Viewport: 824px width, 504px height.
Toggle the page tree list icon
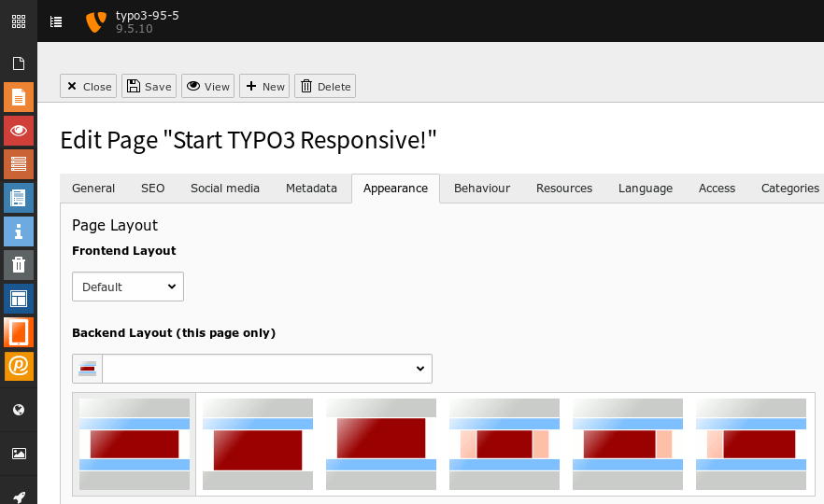click(x=56, y=21)
